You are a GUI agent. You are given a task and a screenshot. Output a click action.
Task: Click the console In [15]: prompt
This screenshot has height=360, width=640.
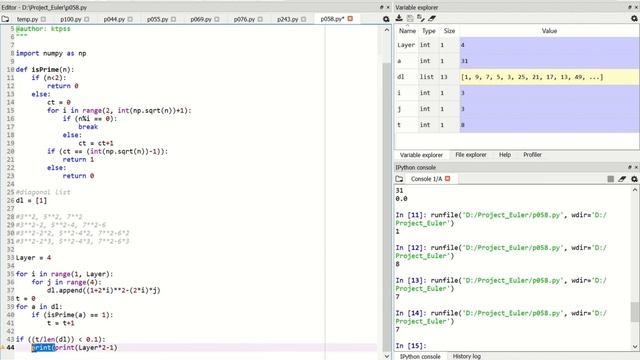411,346
